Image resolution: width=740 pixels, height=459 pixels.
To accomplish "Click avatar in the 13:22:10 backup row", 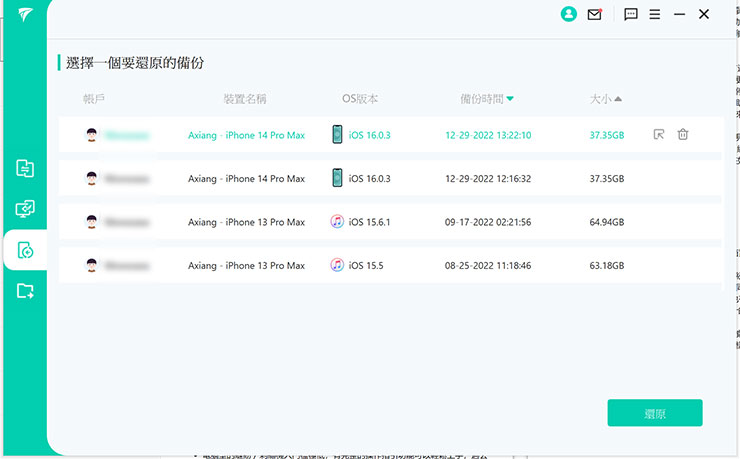I will point(92,135).
